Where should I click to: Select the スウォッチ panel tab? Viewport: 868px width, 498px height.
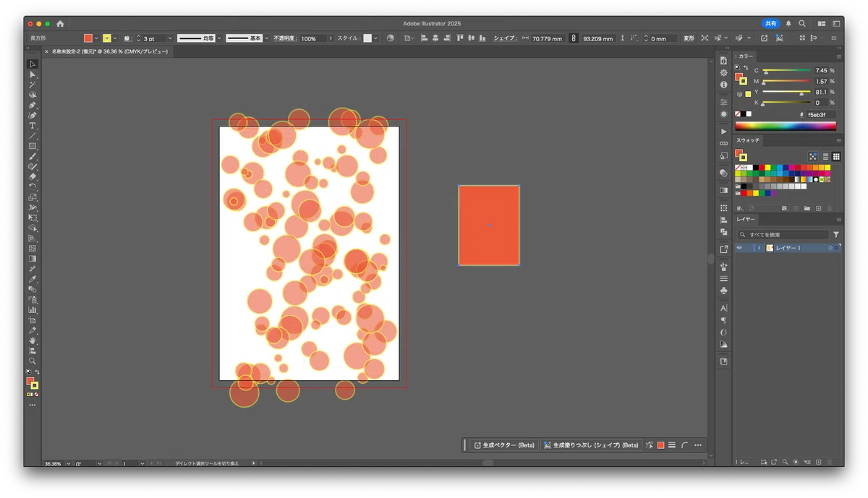pos(748,140)
